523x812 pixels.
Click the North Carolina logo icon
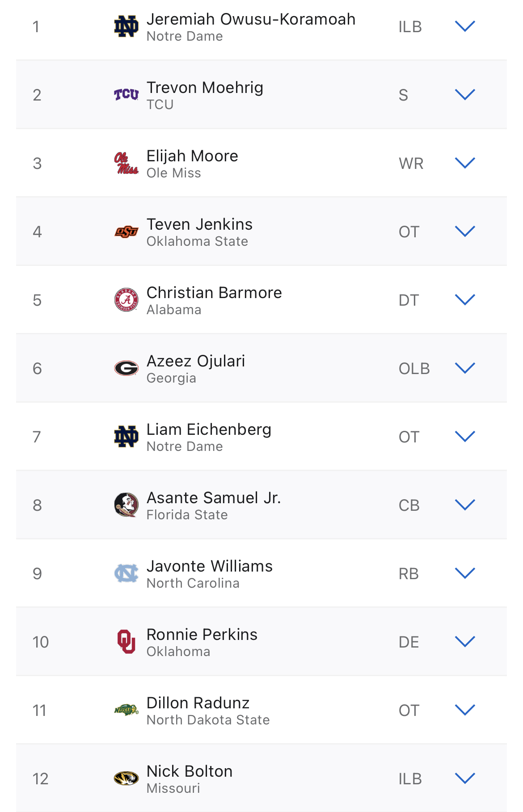pos(126,573)
